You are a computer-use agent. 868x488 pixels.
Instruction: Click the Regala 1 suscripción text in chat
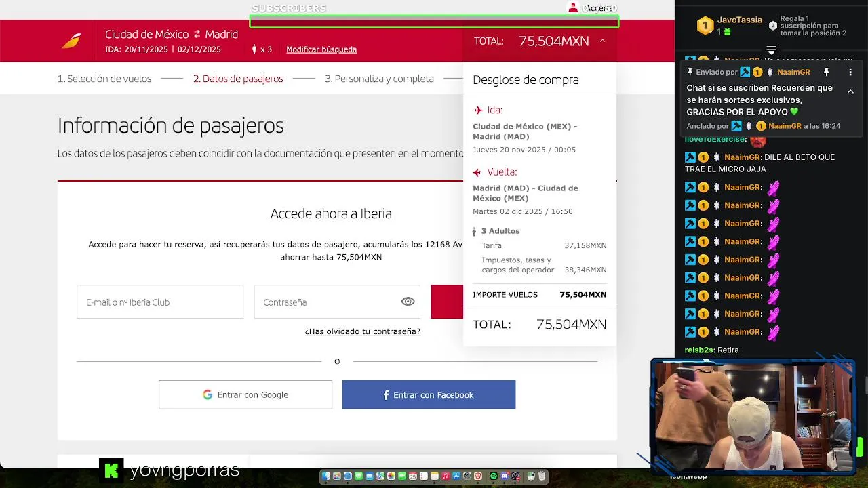point(813,26)
